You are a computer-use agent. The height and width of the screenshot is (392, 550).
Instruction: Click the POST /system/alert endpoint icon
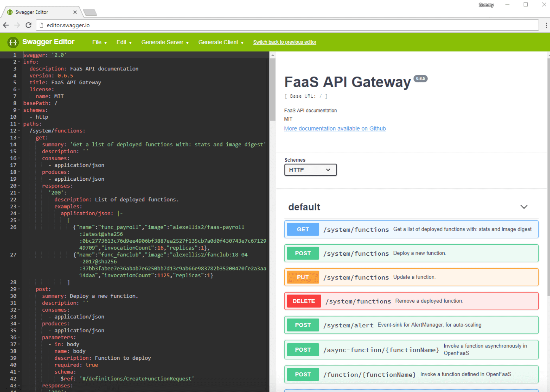pyautogui.click(x=302, y=325)
